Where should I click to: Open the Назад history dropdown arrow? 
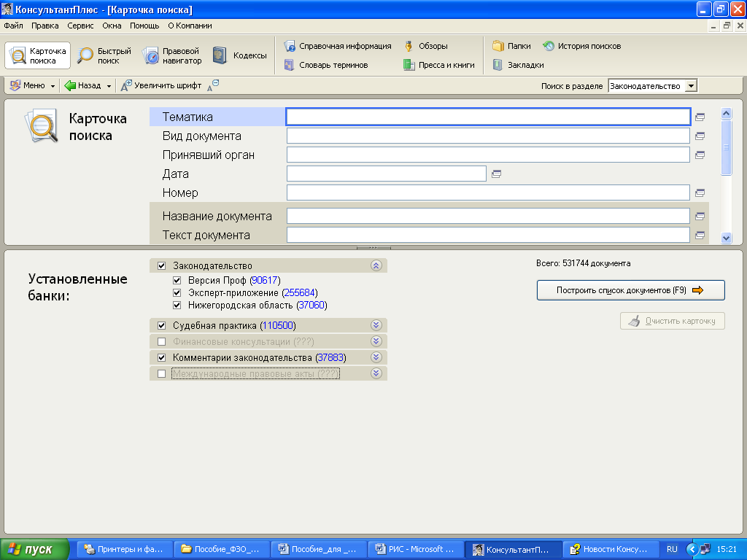pos(109,86)
